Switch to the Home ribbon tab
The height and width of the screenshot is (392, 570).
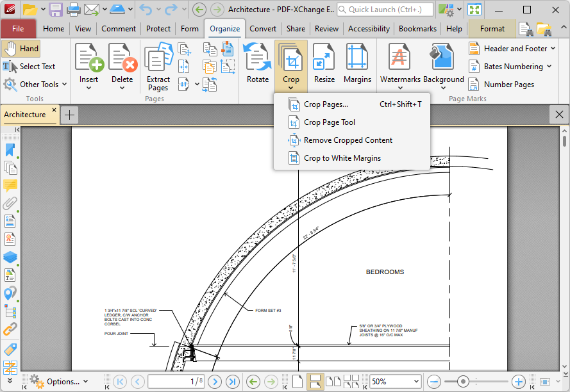53,29
